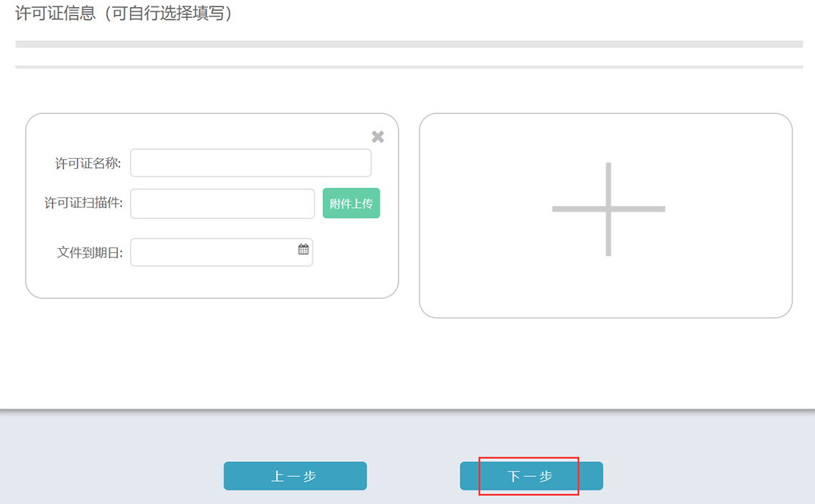
Task: Add a new license card using the plus icon
Action: [x=608, y=209]
